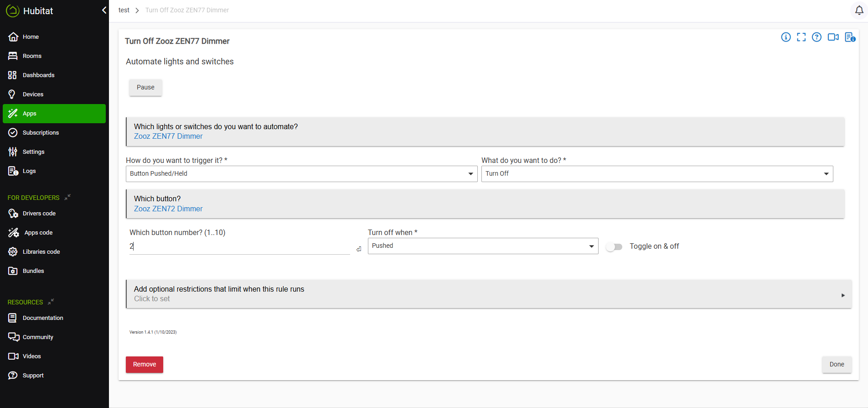Image resolution: width=868 pixels, height=408 pixels.
Task: Click the Zoox ZEN72 Dimmer button link
Action: click(168, 209)
